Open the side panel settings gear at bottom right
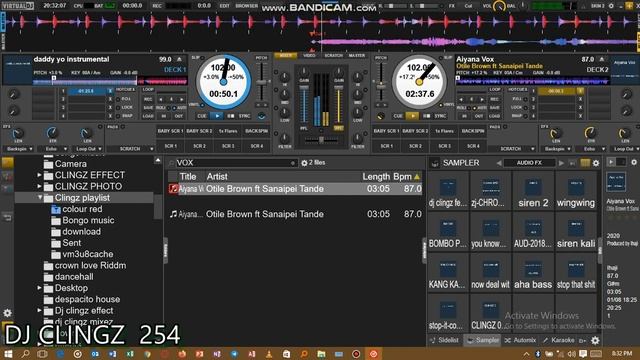Image resolution: width=640 pixels, height=360 pixels. (595, 340)
